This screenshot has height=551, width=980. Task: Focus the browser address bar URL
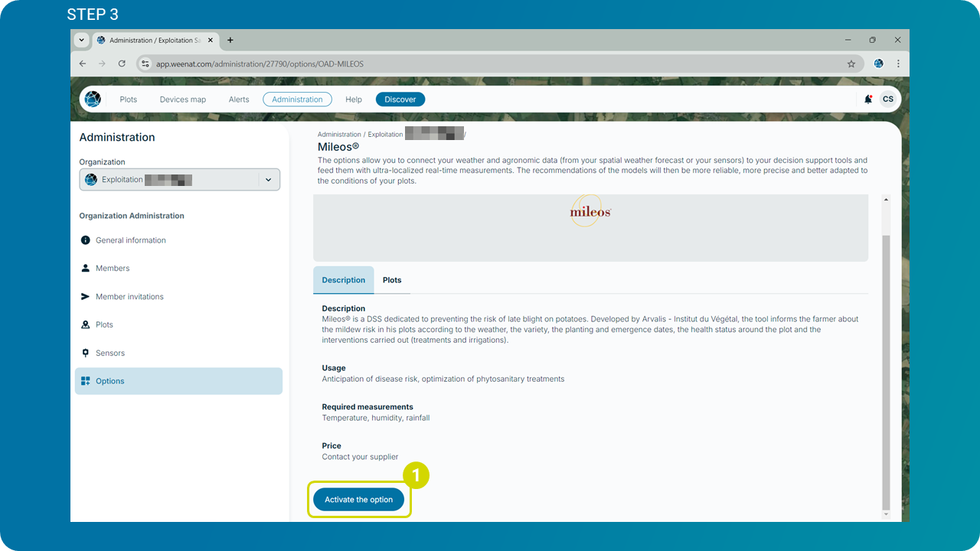(x=260, y=64)
